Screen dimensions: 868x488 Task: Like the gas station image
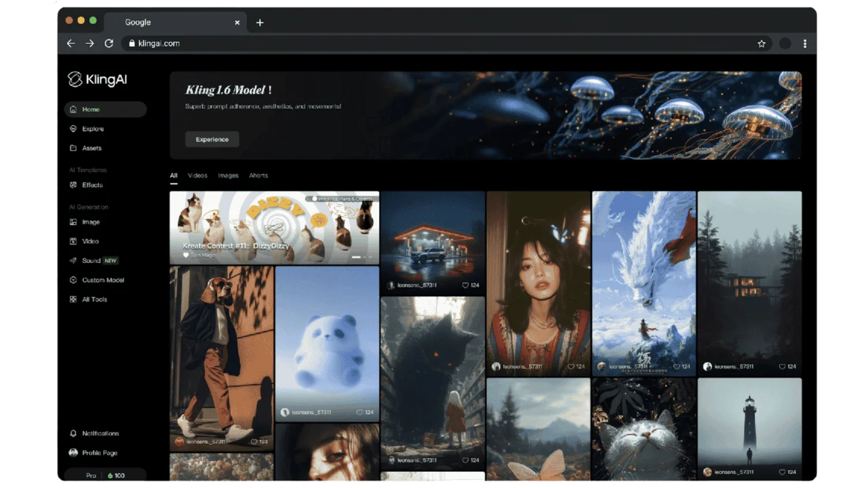(466, 285)
